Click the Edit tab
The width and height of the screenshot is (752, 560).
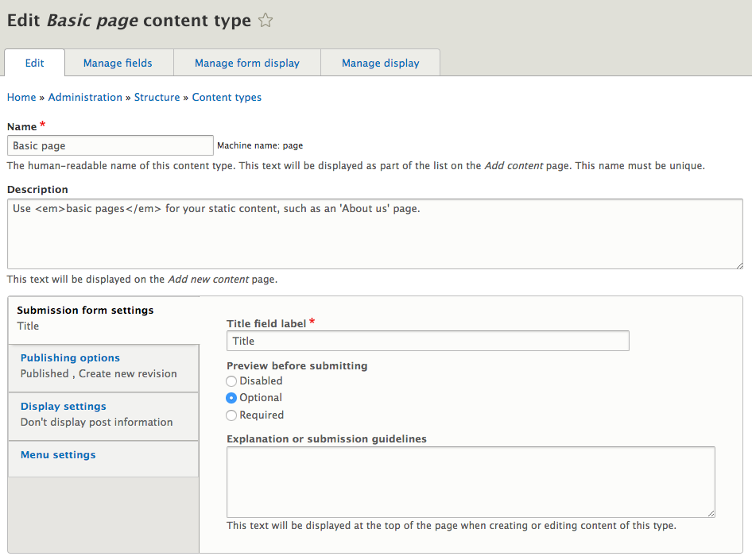coord(34,63)
